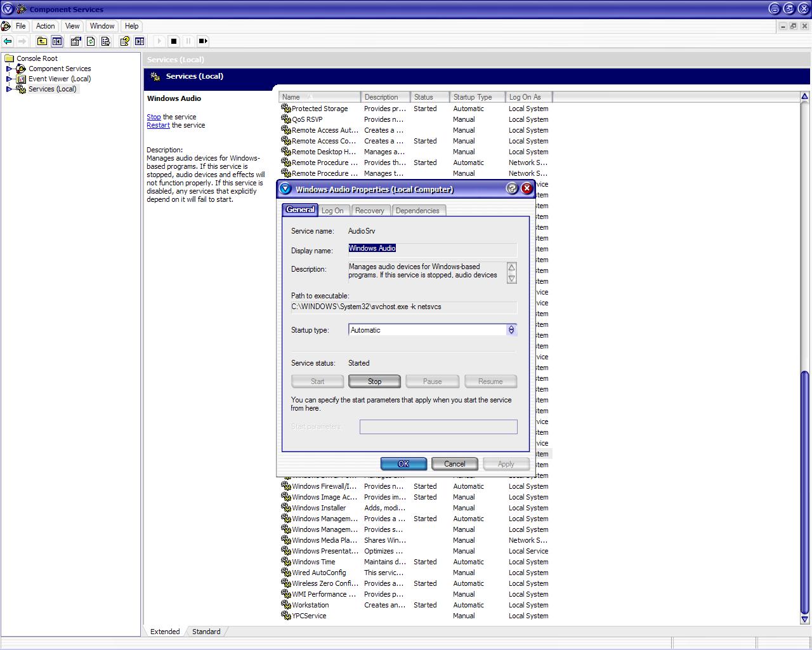Viewport: 812px width, 650px height.
Task: Open the View menu
Action: click(72, 26)
